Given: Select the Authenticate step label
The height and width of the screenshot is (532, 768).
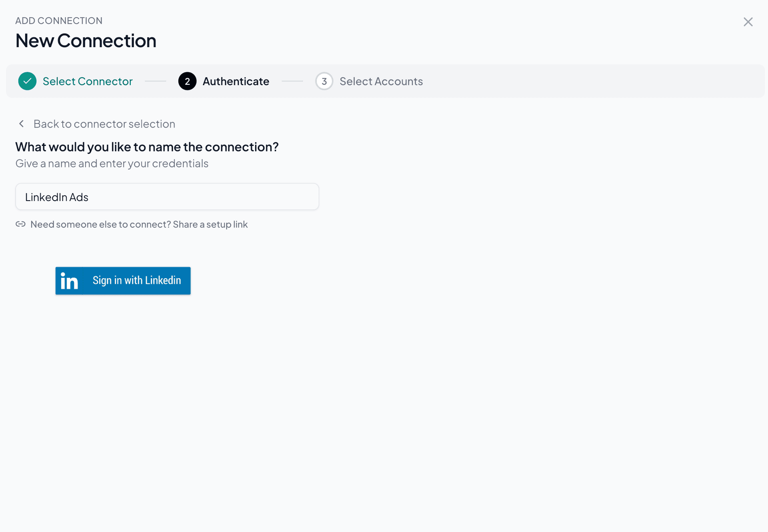Looking at the screenshot, I should pos(236,81).
